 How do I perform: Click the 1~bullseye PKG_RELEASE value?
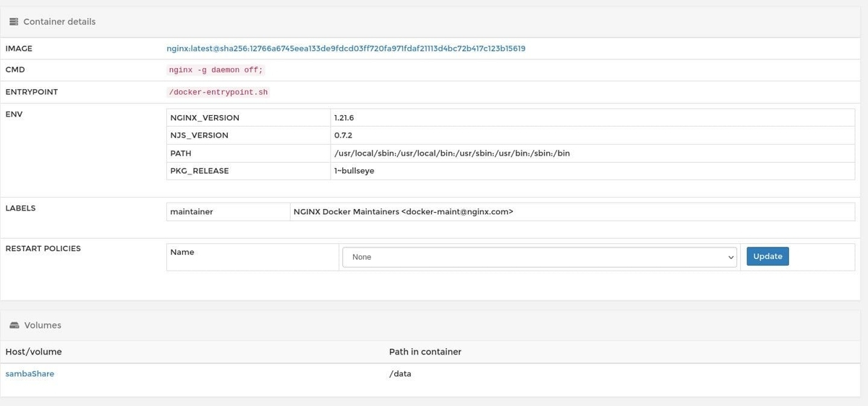354,171
